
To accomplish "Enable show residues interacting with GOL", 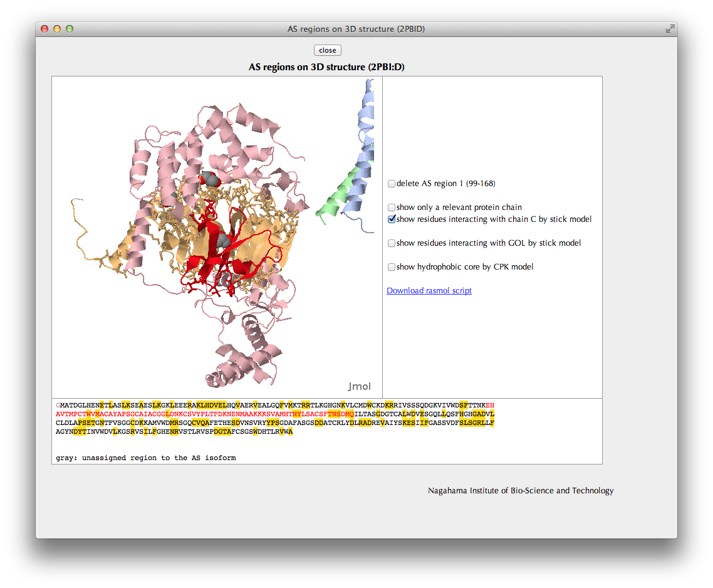I will click(x=392, y=243).
